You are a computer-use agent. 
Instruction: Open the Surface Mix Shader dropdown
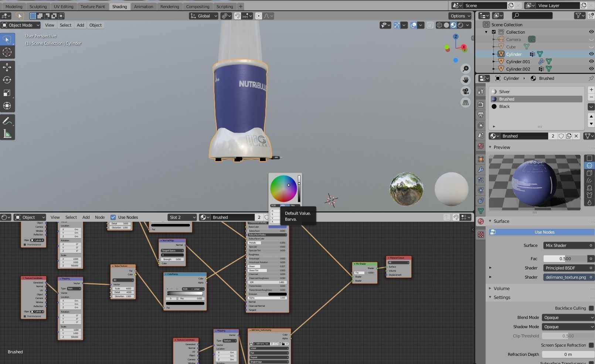(x=568, y=245)
